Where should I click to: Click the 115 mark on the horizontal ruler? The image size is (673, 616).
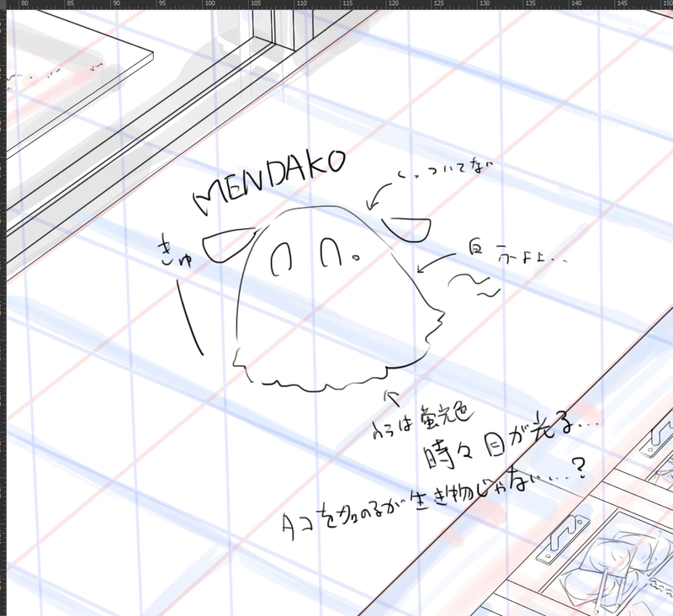347,3
